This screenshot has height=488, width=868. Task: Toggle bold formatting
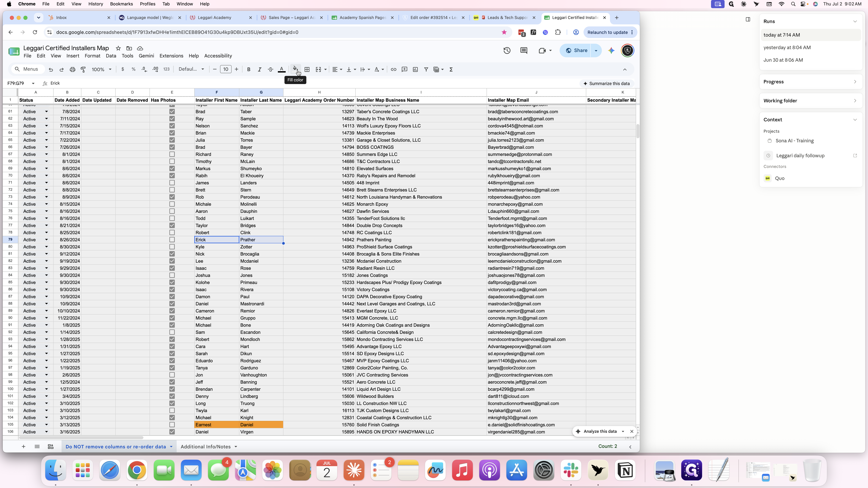click(x=249, y=69)
